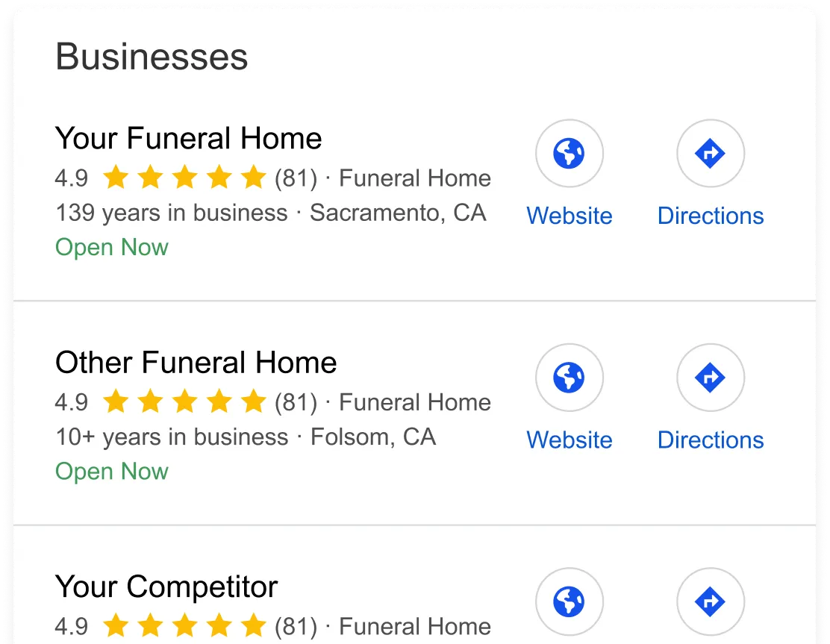The height and width of the screenshot is (644, 830).
Task: Select the Your Funeral Home listing title
Action: (188, 139)
